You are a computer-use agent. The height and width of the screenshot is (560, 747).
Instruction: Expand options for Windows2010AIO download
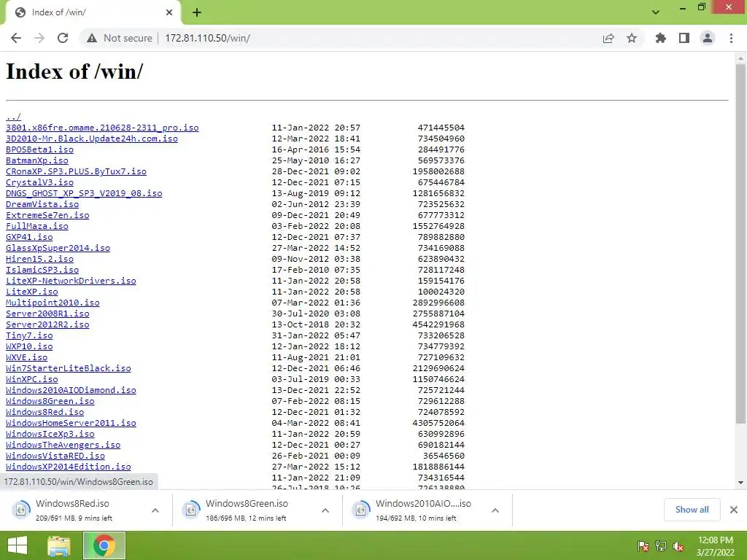[x=495, y=510]
